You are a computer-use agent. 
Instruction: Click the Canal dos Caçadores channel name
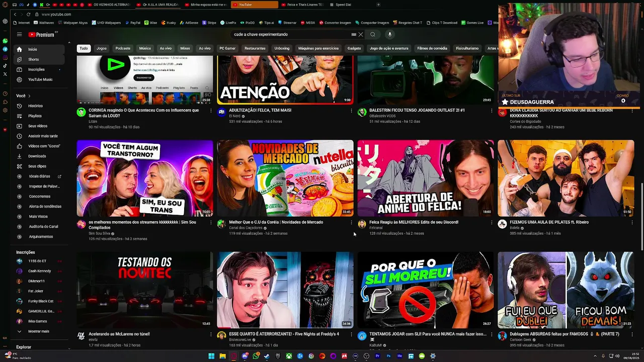click(x=246, y=228)
